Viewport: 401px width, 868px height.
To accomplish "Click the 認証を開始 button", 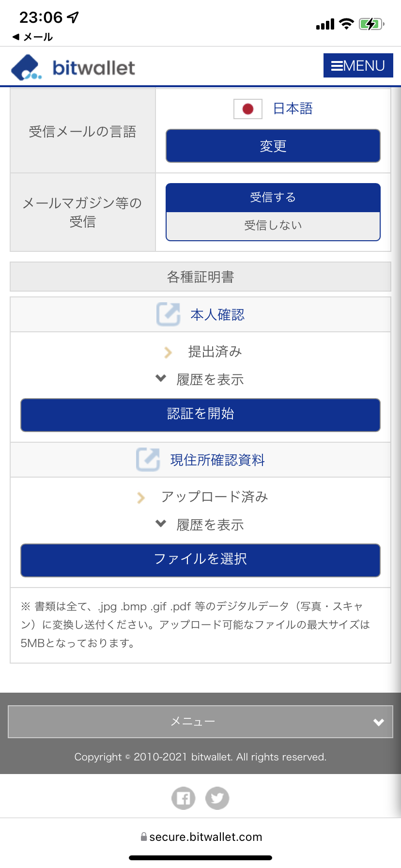I will [x=200, y=415].
